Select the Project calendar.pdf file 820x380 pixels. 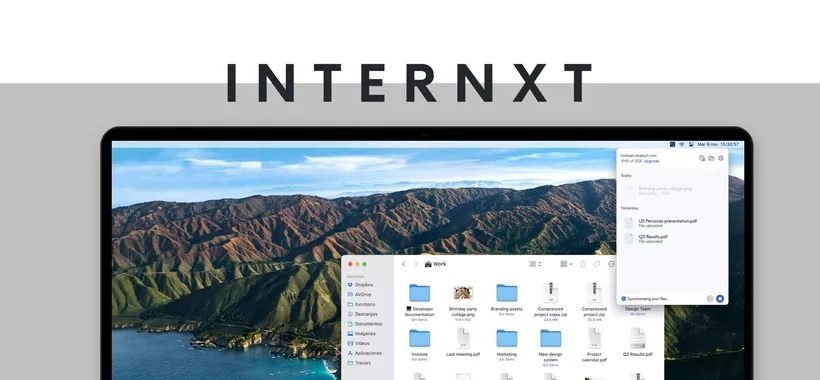[x=594, y=344]
